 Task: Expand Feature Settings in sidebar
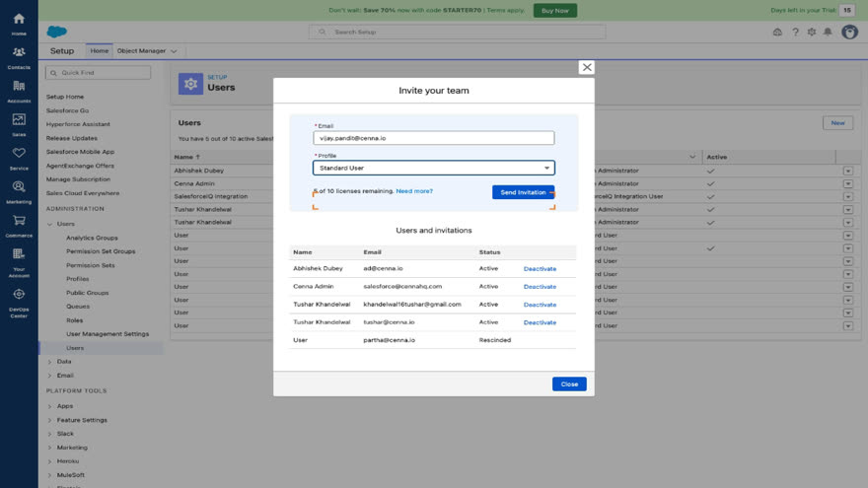tap(50, 420)
